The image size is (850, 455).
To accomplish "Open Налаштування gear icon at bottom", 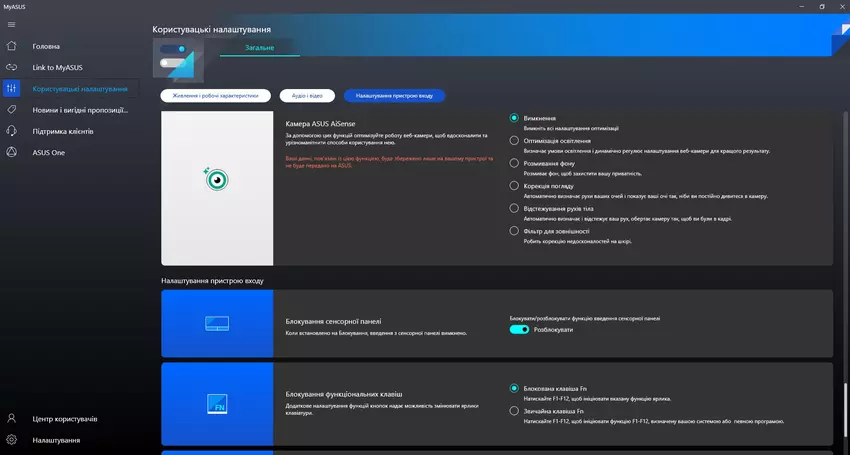I will pos(11,440).
